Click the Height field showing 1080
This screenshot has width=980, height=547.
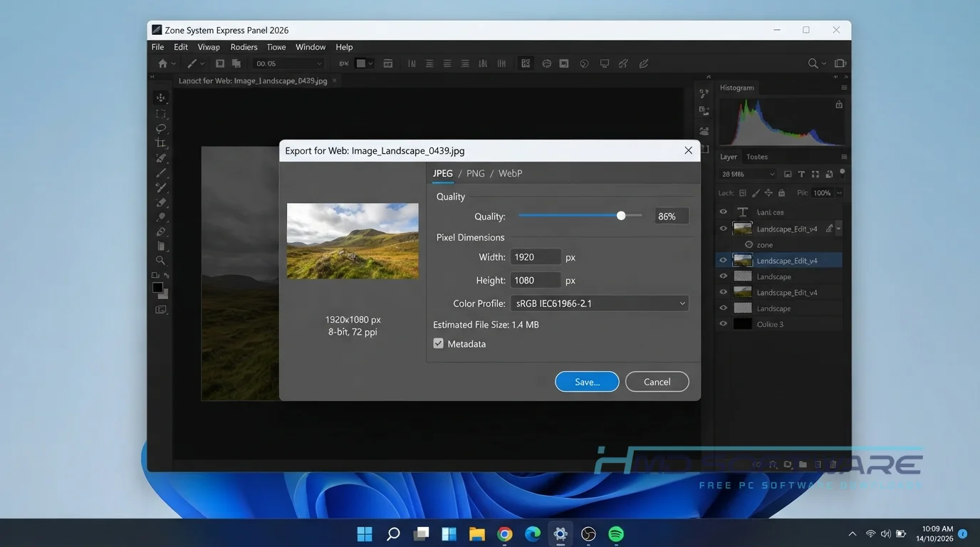(x=536, y=281)
